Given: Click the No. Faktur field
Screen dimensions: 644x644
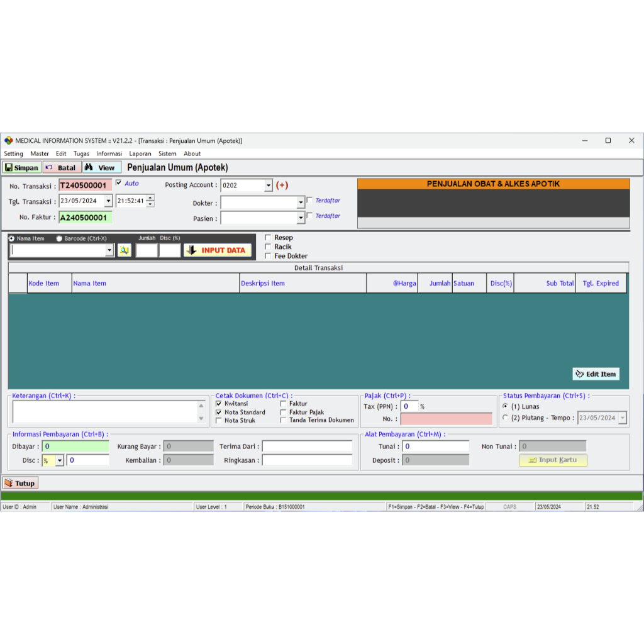Looking at the screenshot, I should pyautogui.click(x=86, y=218).
